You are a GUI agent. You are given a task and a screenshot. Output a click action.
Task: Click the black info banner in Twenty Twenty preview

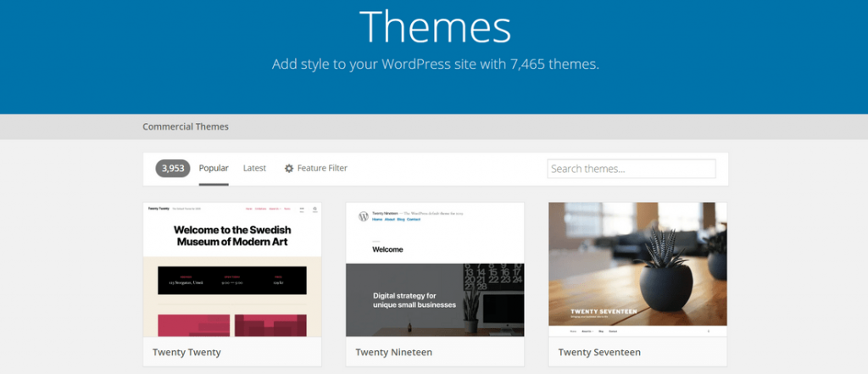232,282
